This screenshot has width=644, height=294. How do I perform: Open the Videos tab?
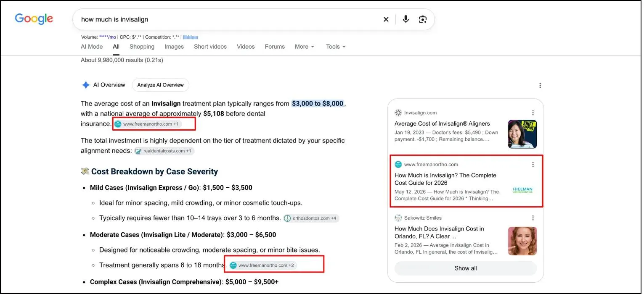coord(246,47)
